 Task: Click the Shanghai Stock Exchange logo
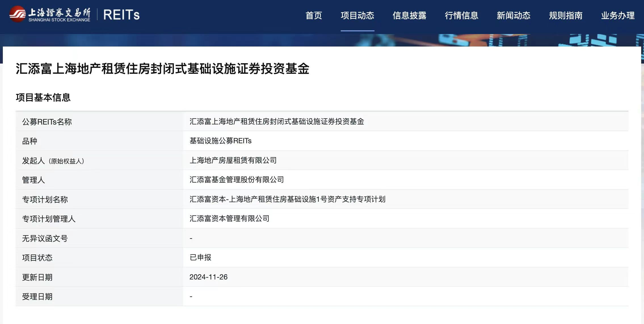pos(50,14)
